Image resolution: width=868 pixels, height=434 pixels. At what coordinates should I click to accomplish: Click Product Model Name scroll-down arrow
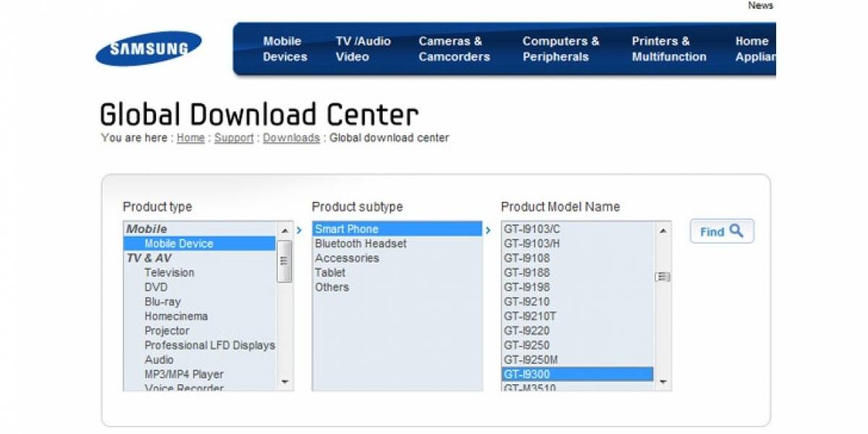pyautogui.click(x=663, y=381)
